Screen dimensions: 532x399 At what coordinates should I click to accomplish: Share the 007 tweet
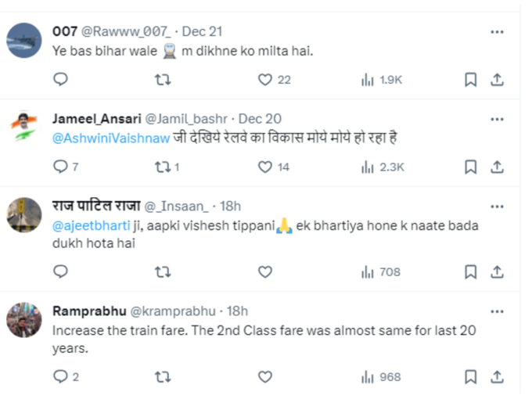(497, 80)
